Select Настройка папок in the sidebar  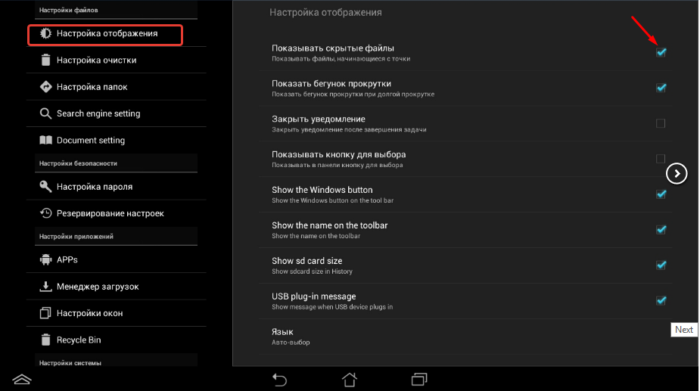coord(116,87)
